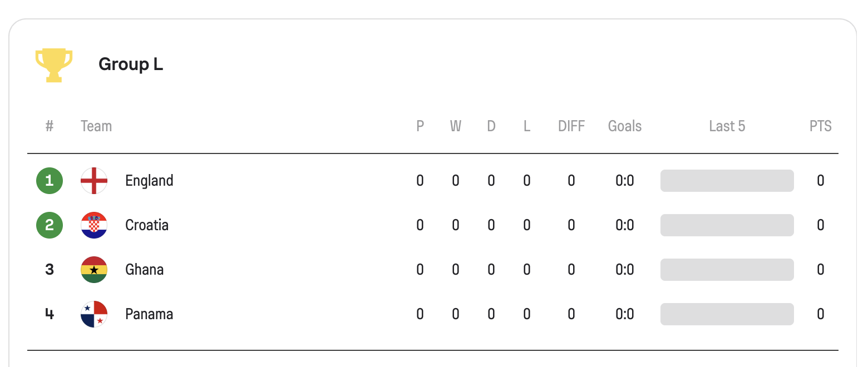The width and height of the screenshot is (868, 367).
Task: Select the Panama team name
Action: (149, 314)
